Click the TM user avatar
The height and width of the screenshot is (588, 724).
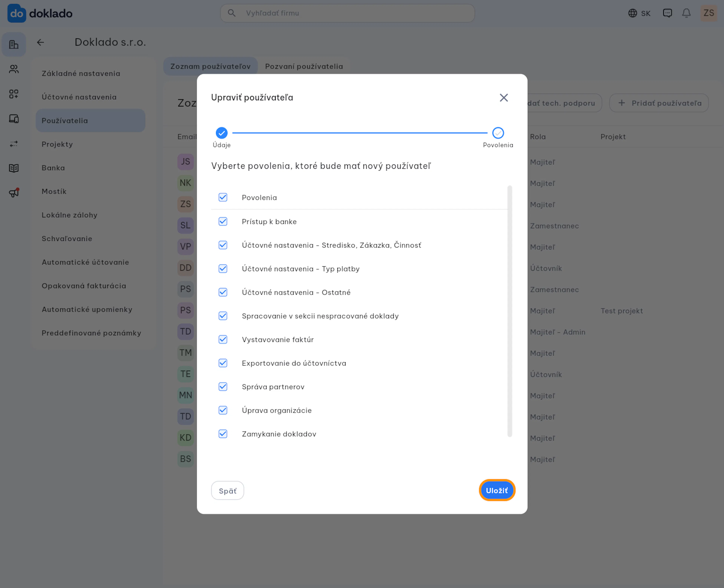tap(185, 353)
